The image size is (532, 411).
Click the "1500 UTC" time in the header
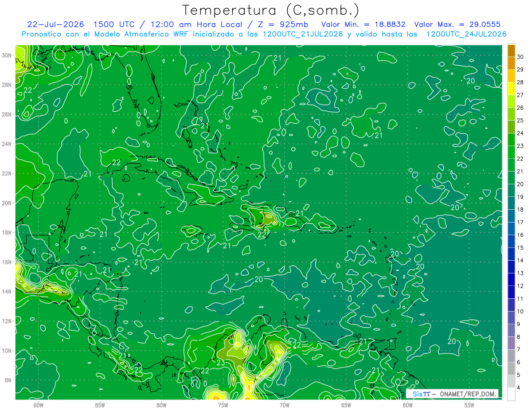click(114, 24)
